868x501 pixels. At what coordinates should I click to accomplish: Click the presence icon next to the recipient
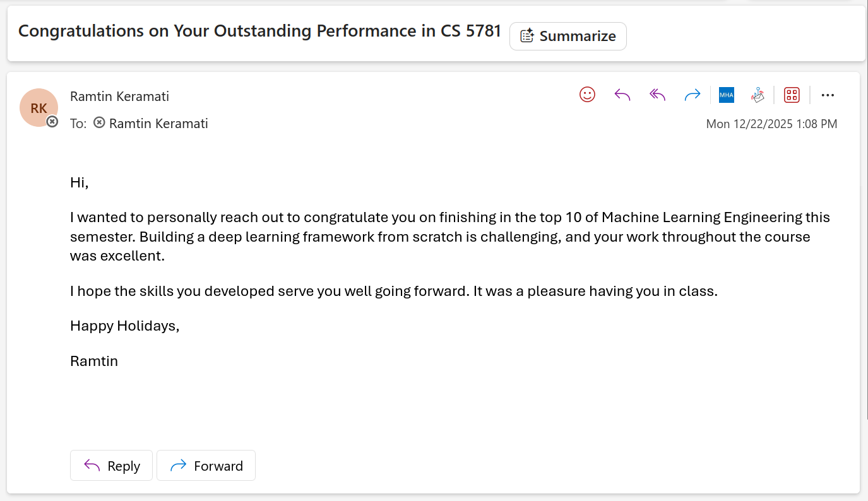pyautogui.click(x=99, y=123)
